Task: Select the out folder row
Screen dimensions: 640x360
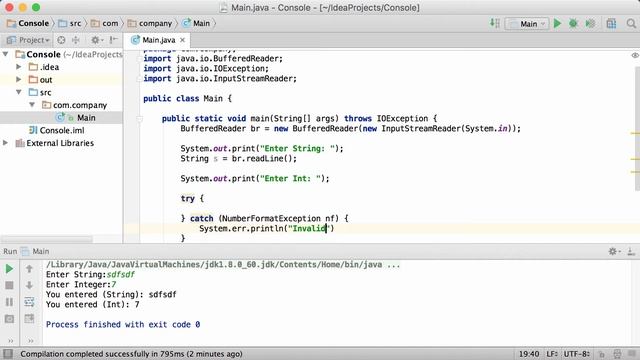Action: [x=61, y=80]
